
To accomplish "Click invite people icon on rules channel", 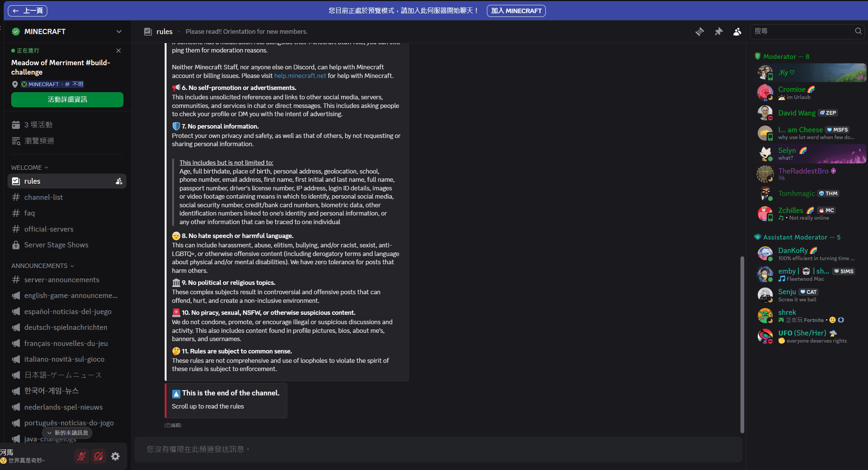I will click(x=119, y=181).
